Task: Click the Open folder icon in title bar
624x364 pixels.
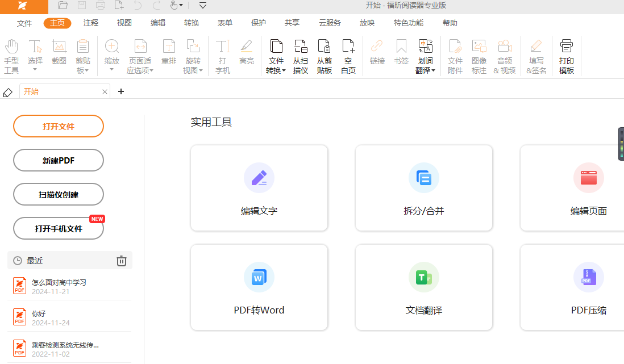Action: click(x=63, y=5)
